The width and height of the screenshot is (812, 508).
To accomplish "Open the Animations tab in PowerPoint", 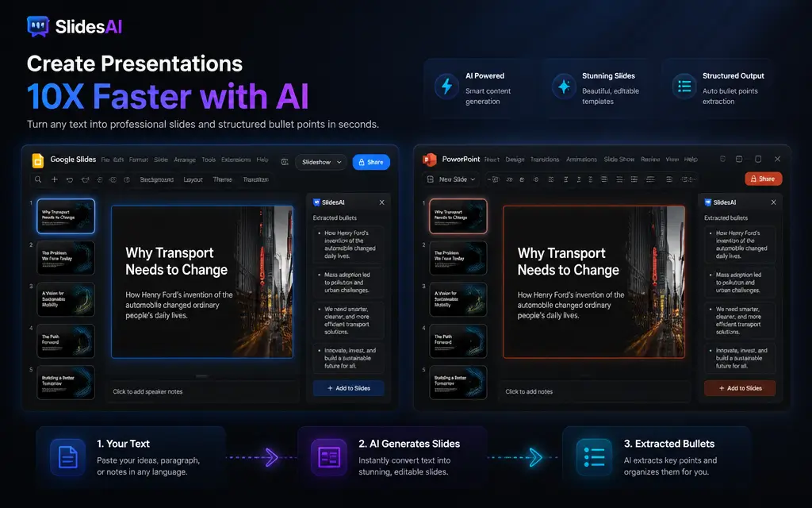I will (581, 160).
